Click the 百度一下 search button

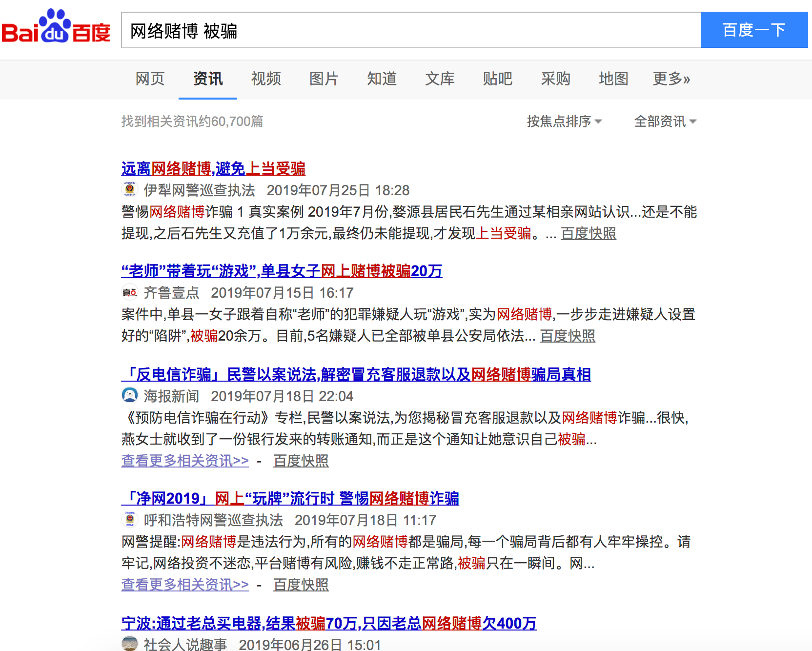tap(754, 30)
